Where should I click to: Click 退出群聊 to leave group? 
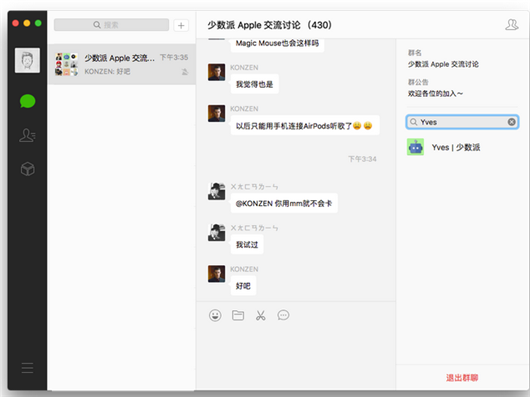click(x=462, y=378)
